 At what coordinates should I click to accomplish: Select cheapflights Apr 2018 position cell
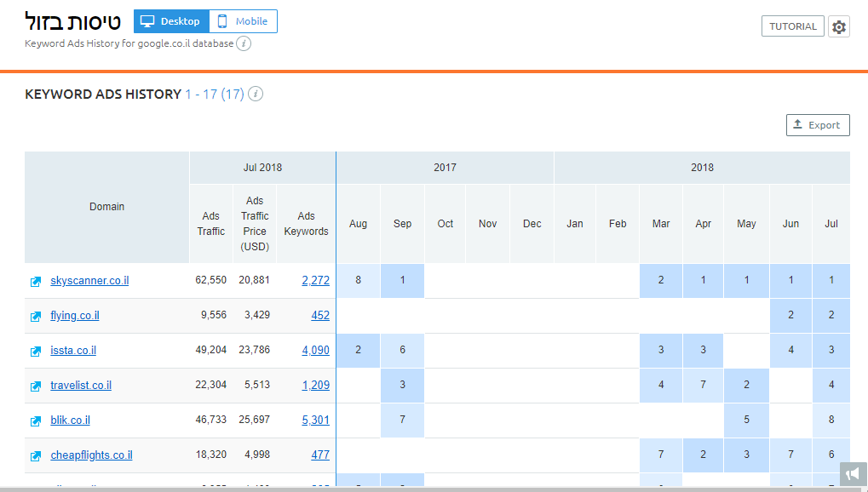(703, 455)
